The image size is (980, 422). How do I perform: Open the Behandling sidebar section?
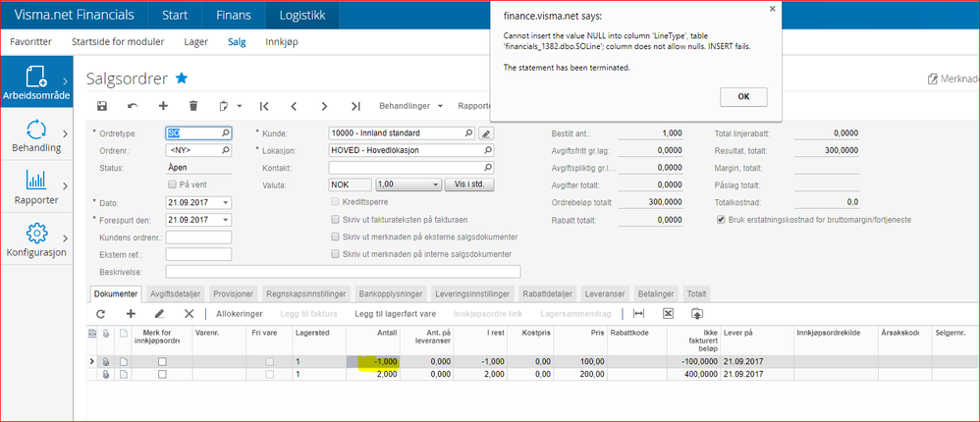click(x=36, y=134)
